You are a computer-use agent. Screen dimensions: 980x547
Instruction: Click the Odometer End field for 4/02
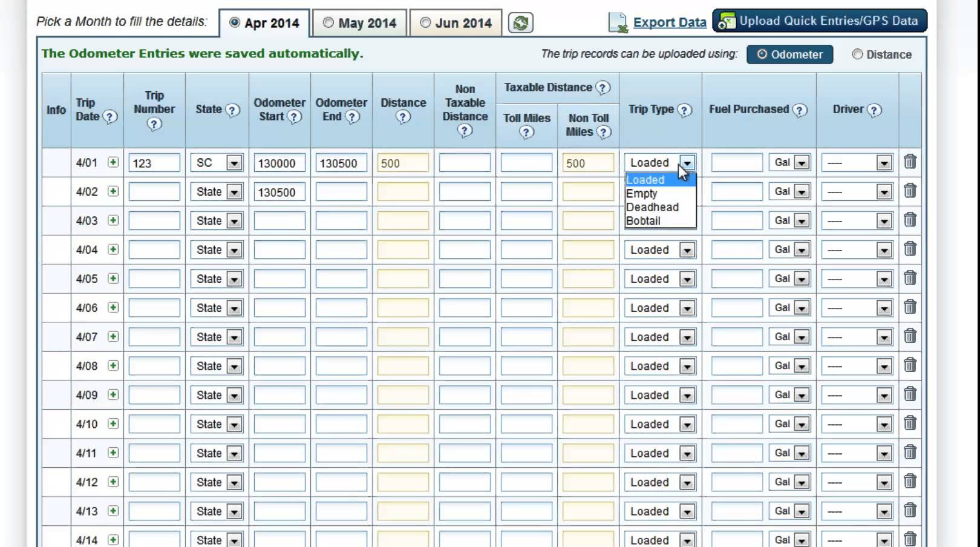tap(341, 192)
